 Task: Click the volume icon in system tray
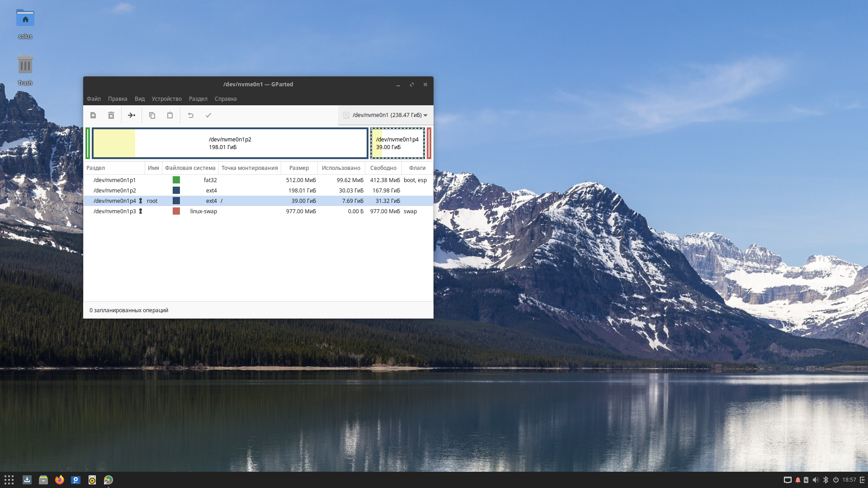pyautogui.click(x=816, y=480)
